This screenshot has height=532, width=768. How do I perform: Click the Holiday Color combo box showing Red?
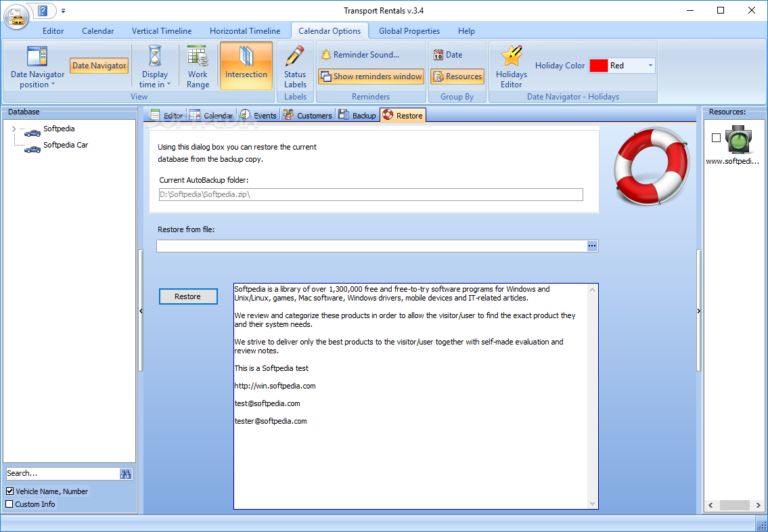pos(622,66)
